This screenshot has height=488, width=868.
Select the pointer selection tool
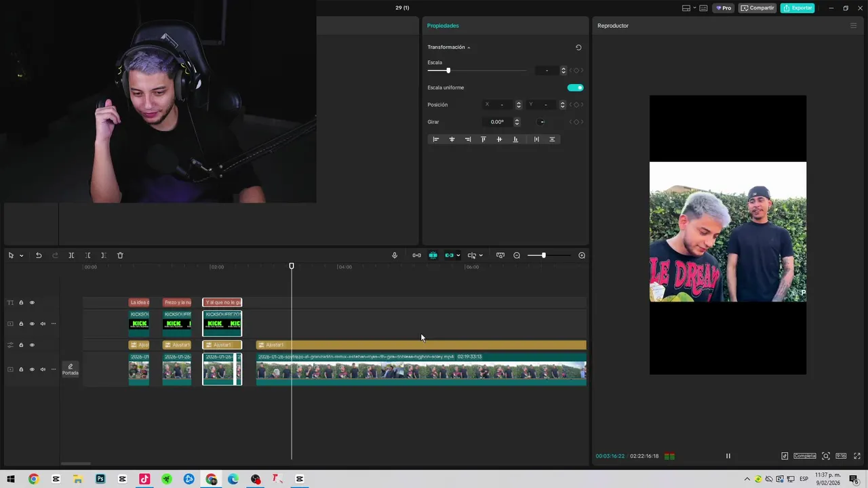11,256
